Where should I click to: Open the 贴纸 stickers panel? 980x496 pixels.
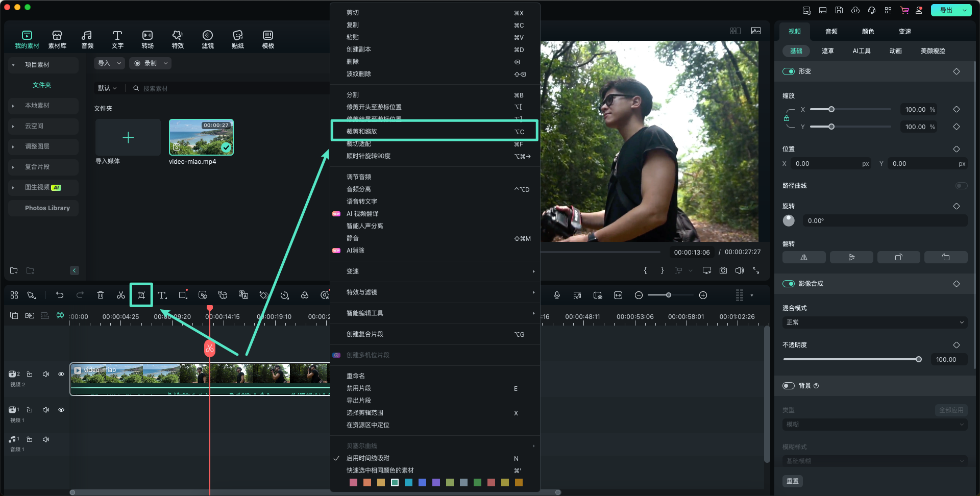[238, 39]
